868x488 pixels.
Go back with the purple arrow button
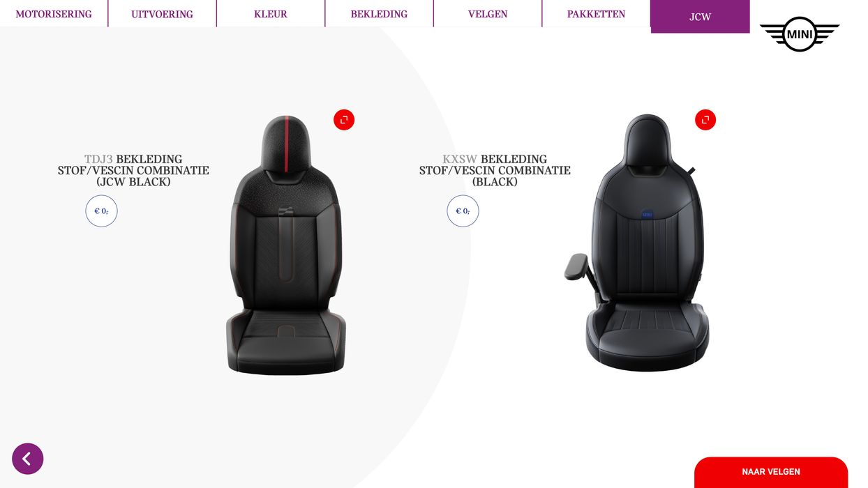click(28, 459)
